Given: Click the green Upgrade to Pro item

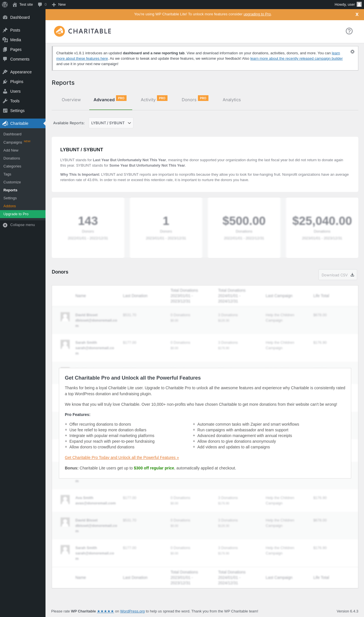Looking at the screenshot, I should pos(23,214).
